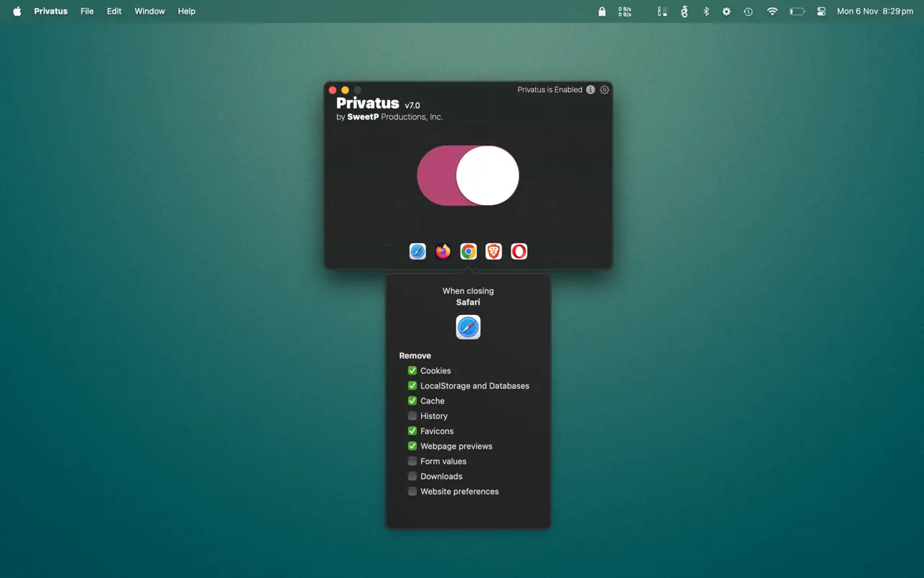
Task: Select the Chrome browser icon
Action: pos(468,251)
